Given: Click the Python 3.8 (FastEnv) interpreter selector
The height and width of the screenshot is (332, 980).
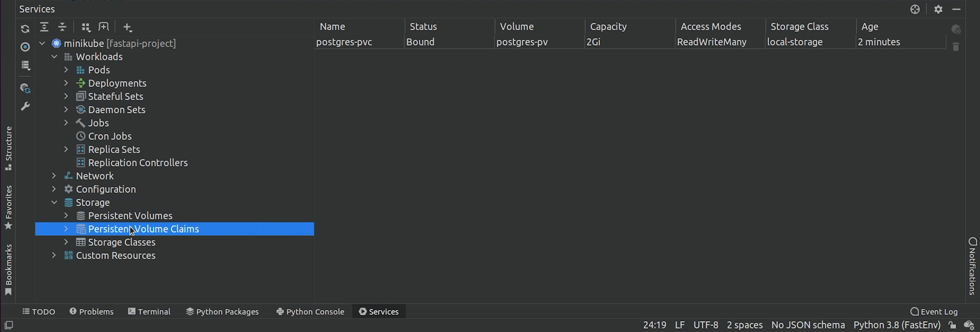Looking at the screenshot, I should click(897, 325).
